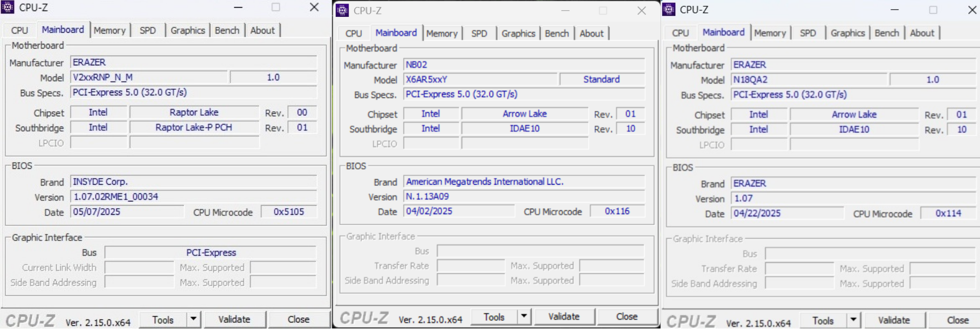Minimize the right CPU-Z window
Viewport: 980px width, 329px height.
pos(895,9)
